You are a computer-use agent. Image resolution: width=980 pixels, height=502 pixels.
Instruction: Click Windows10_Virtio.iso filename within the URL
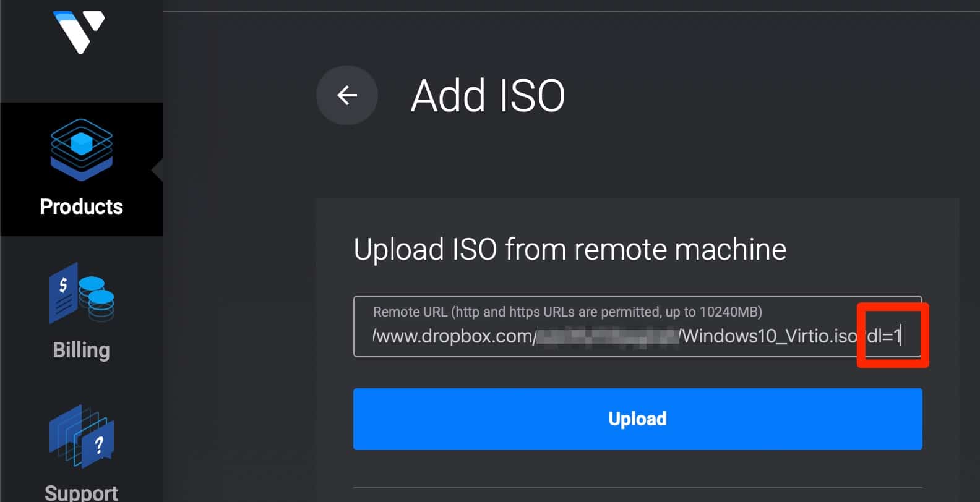coord(769,336)
